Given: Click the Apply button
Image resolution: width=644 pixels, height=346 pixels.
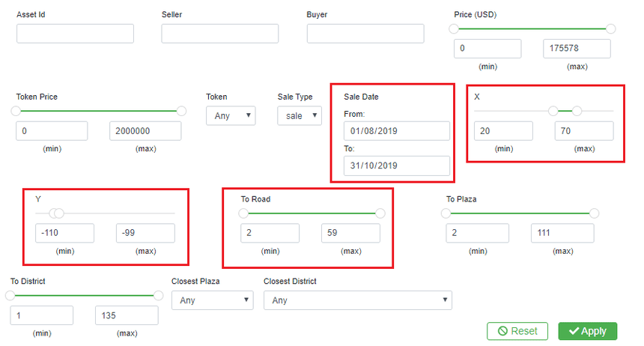Looking at the screenshot, I should coord(587,331).
